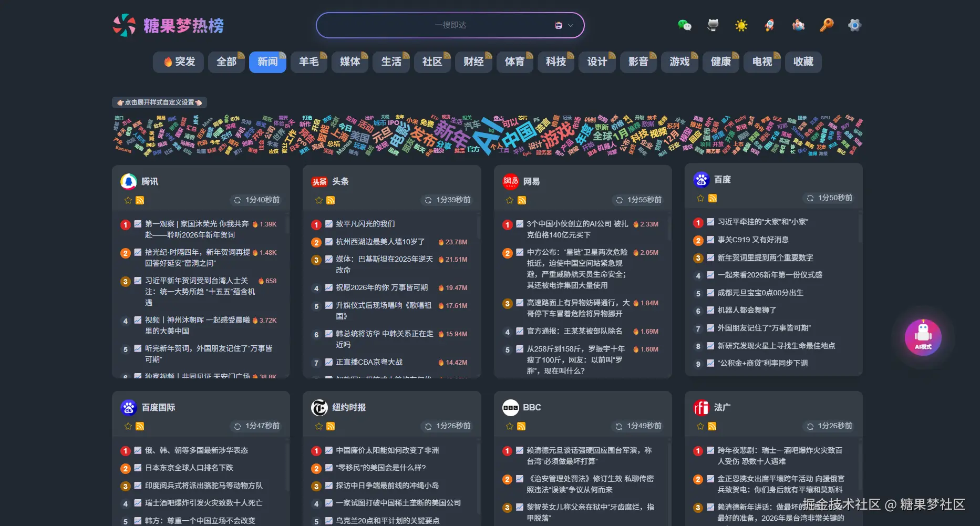The width and height of the screenshot is (980, 526).
Task: Open the RSS feed for 百度国际 card
Action: [140, 426]
